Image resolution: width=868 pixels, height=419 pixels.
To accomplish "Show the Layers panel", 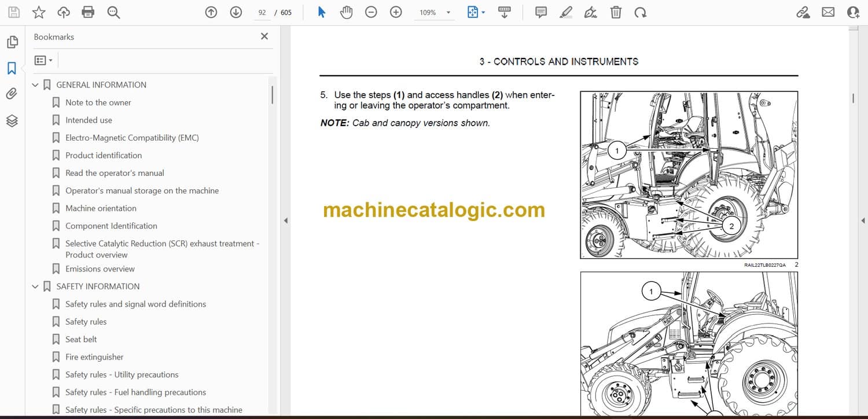I will [12, 120].
